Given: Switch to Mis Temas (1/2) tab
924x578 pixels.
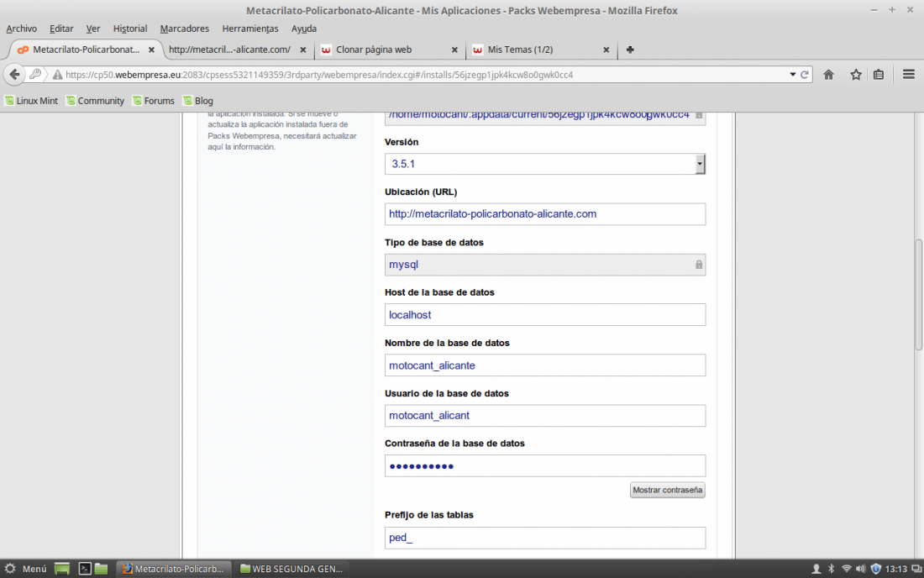Looking at the screenshot, I should tap(541, 50).
